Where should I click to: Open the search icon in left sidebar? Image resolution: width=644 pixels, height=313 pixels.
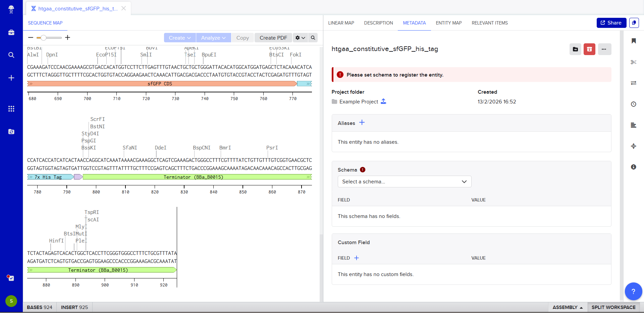[x=11, y=55]
